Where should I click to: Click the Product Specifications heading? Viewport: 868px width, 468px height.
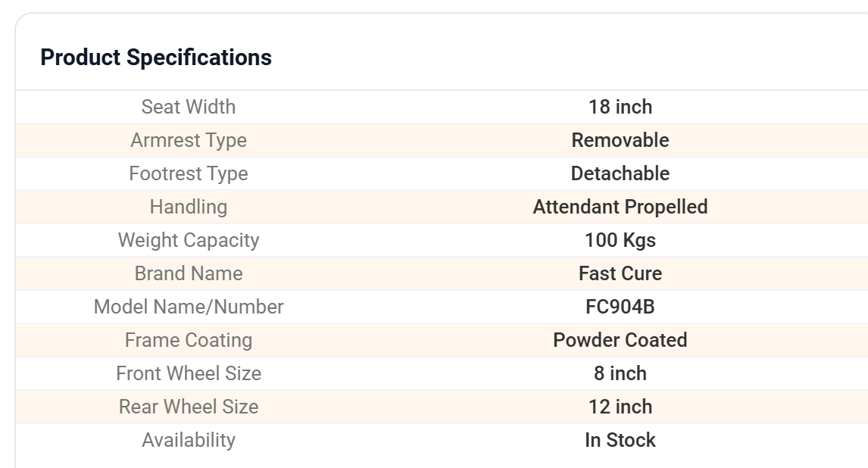[x=156, y=58]
